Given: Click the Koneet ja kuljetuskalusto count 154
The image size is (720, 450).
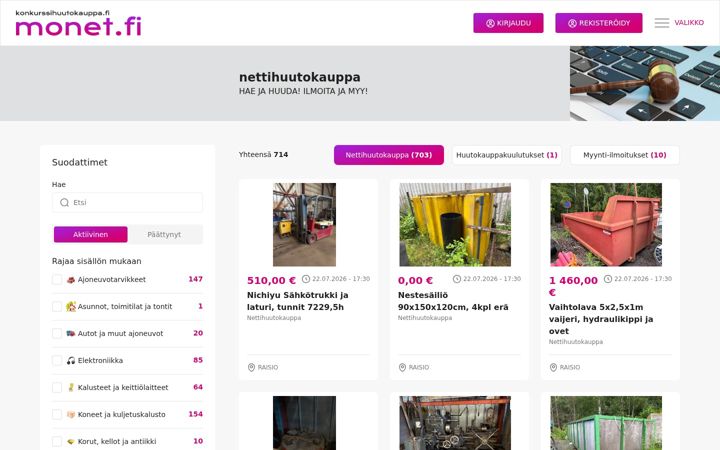Looking at the screenshot, I should 196,414.
